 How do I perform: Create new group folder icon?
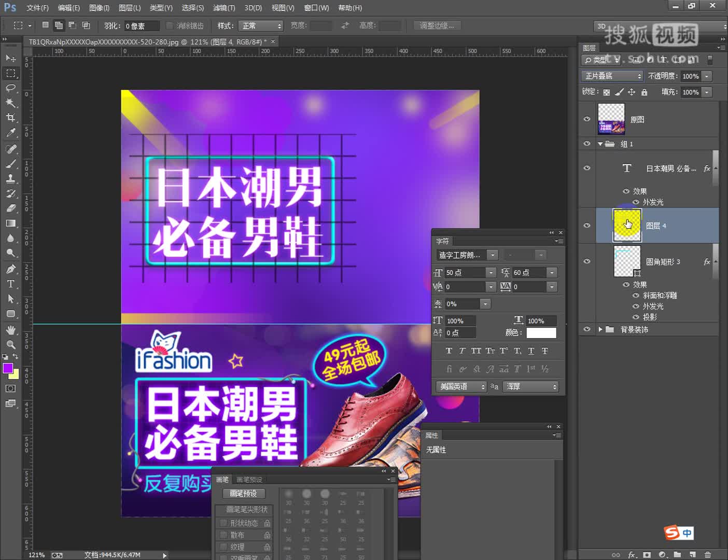point(677,554)
